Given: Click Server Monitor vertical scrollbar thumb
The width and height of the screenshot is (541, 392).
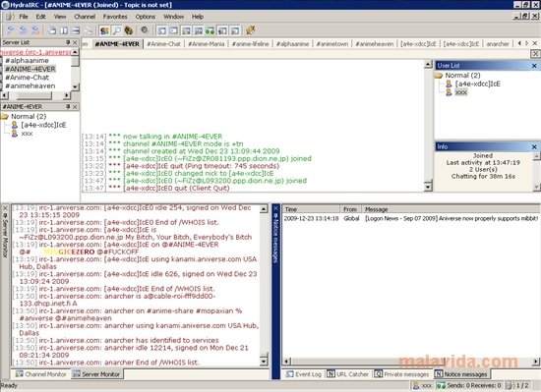Looking at the screenshot, I should coord(264,355).
